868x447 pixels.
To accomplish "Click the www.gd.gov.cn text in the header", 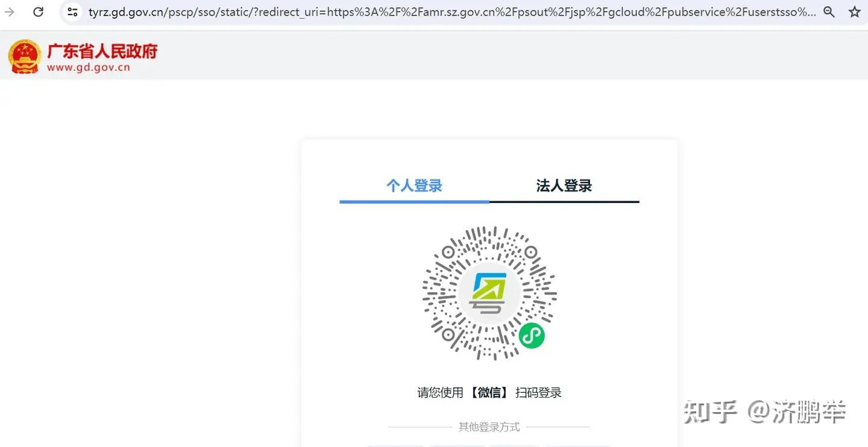I will (x=89, y=67).
